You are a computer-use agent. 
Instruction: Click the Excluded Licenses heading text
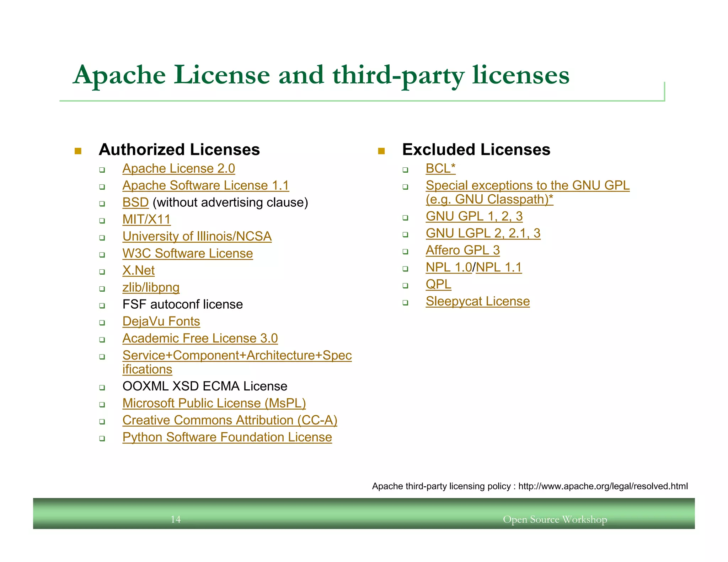click(476, 150)
